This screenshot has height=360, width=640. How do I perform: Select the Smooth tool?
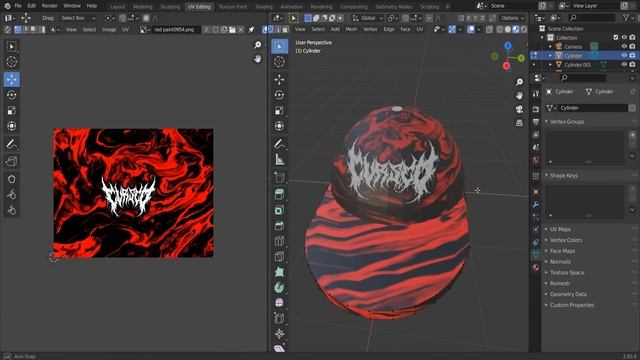(279, 303)
